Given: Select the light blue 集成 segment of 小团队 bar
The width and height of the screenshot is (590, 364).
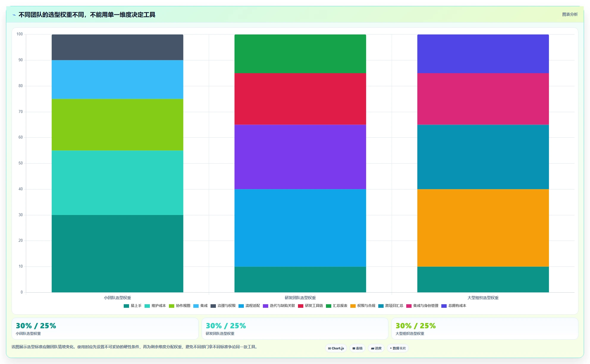Looking at the screenshot, I should click(117, 79).
